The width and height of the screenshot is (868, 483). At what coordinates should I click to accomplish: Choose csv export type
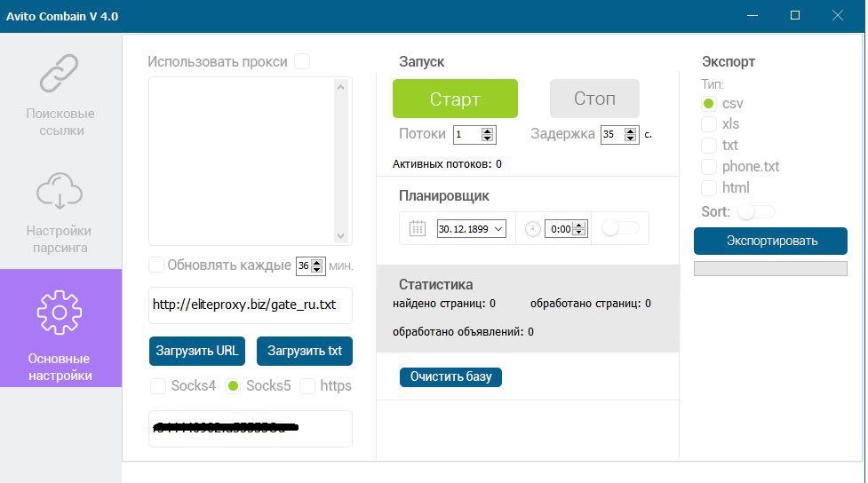tap(709, 104)
